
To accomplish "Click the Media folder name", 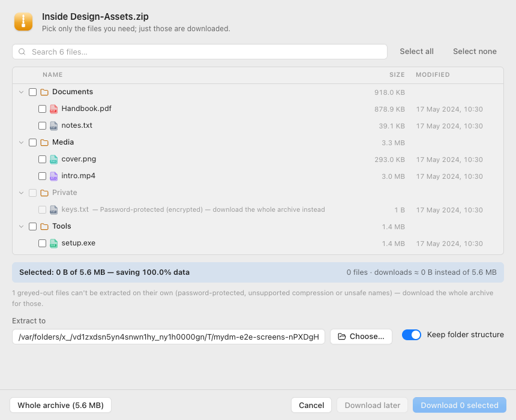I will pyautogui.click(x=63, y=142).
